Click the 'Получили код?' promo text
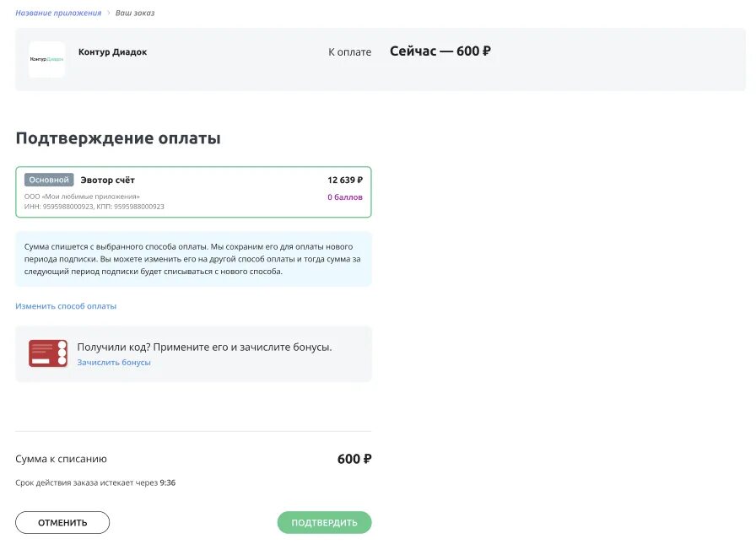This screenshot has height=555, width=756. tap(204, 347)
